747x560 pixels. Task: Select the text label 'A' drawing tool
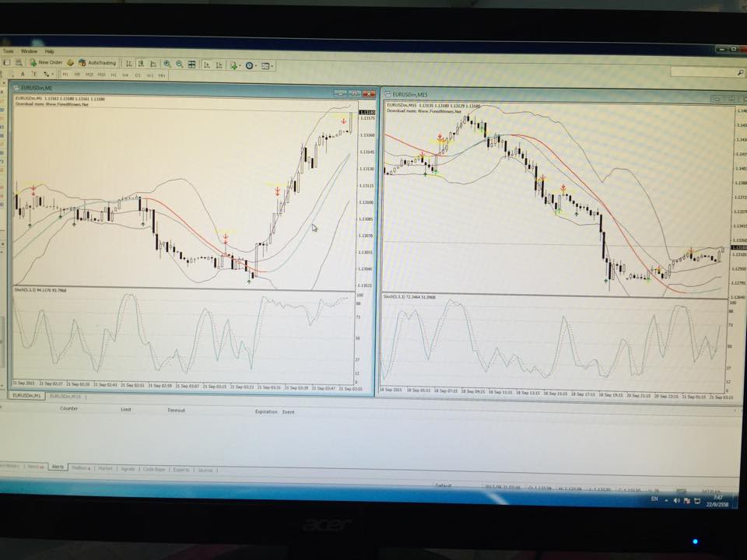click(x=23, y=75)
